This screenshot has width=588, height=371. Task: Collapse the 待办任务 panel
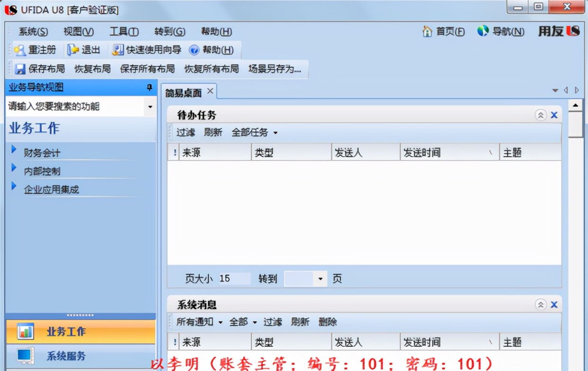540,114
